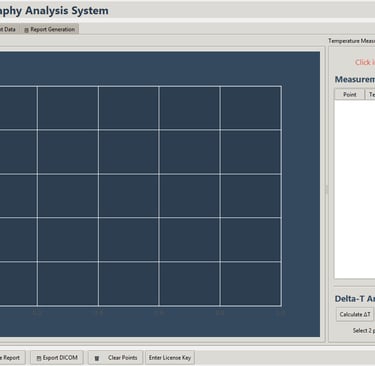Sort by the Point column header
This screenshot has height=366, width=375.
(350, 95)
